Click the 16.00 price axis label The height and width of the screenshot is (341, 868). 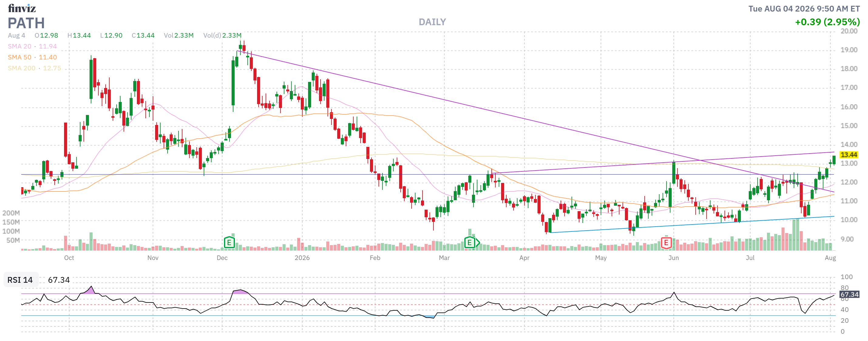pos(849,107)
